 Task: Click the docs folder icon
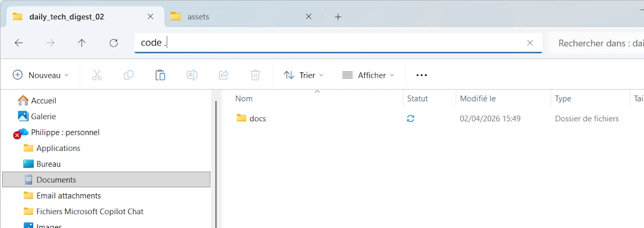[x=241, y=118]
